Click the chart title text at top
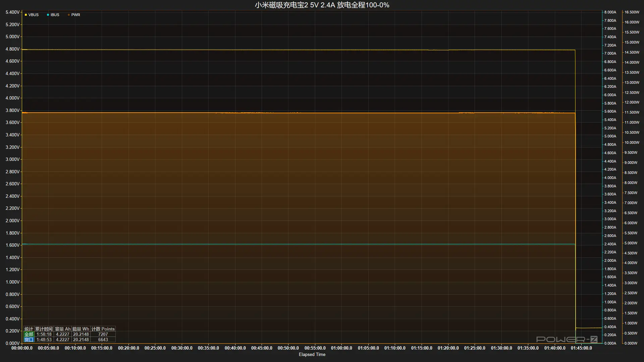Viewport: 644px width, 362px height. point(322,5)
